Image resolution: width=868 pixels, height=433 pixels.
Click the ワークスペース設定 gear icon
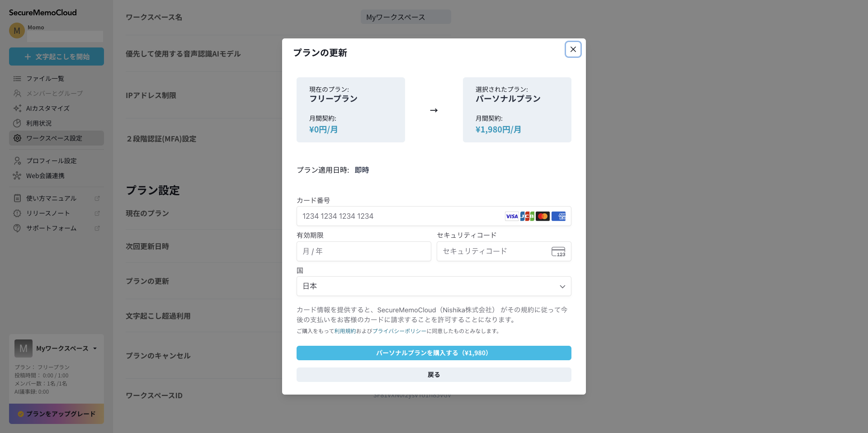tap(17, 138)
